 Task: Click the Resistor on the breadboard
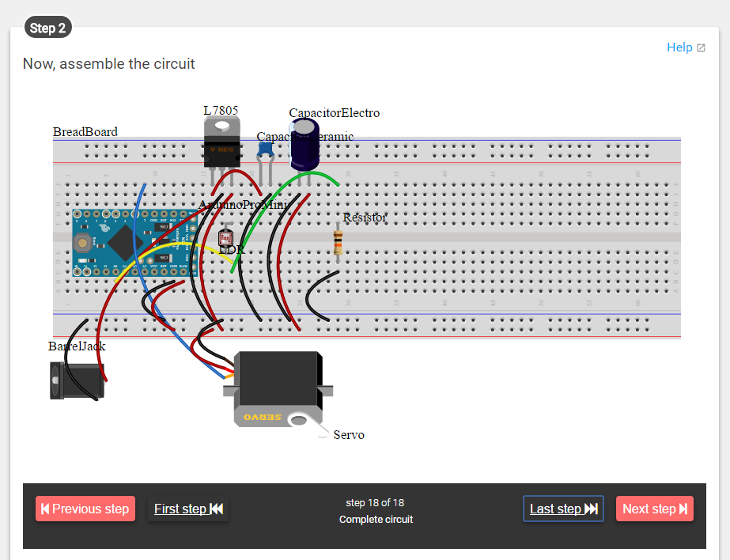(338, 243)
